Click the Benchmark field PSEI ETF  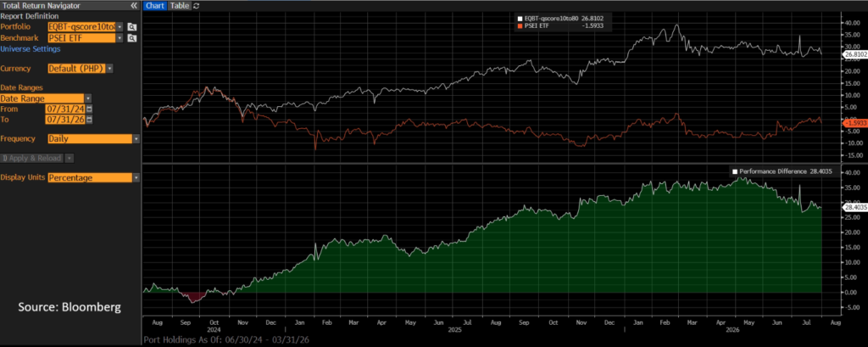pos(82,38)
